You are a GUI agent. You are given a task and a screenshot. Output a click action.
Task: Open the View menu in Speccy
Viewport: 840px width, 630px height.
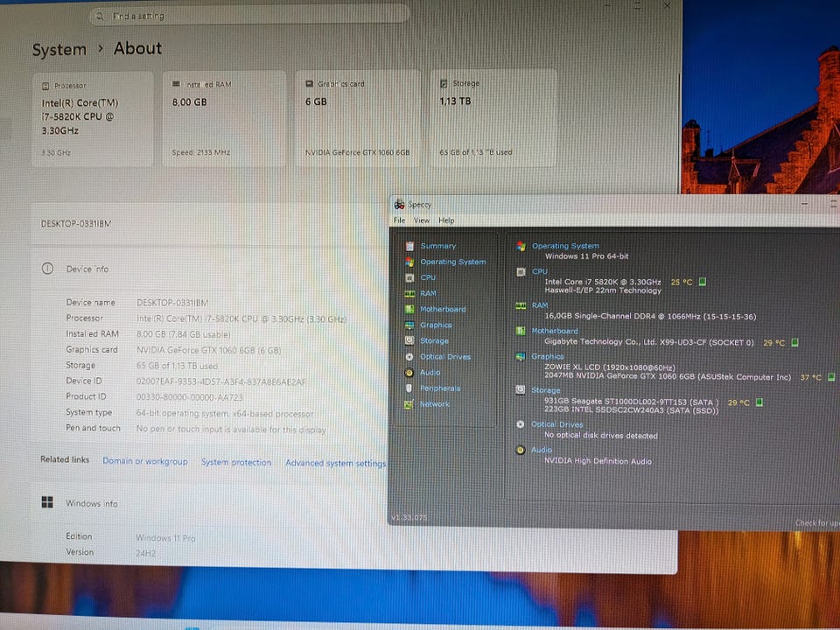[x=422, y=220]
